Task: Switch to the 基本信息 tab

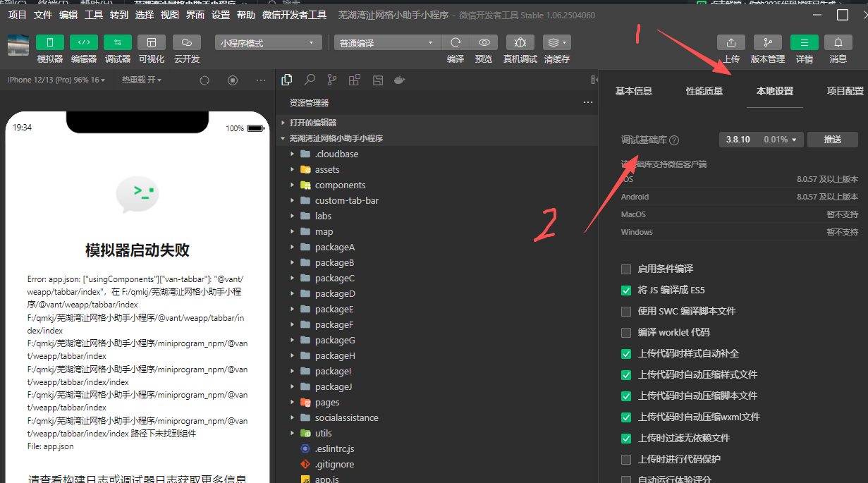Action: click(x=633, y=91)
